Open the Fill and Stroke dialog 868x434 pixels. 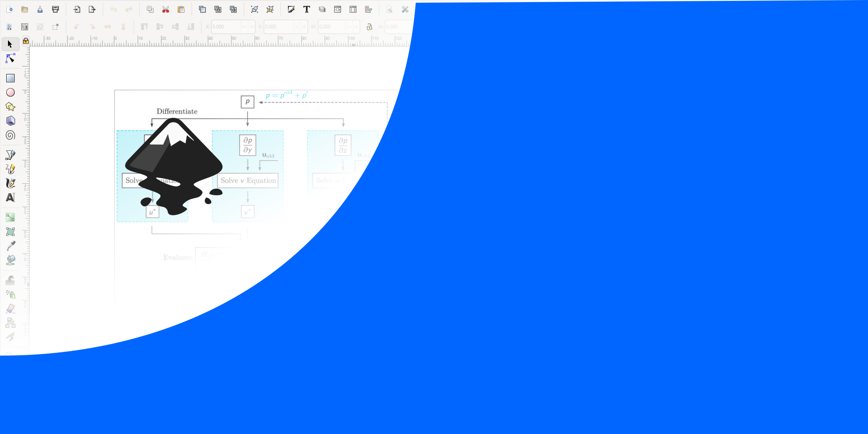click(291, 9)
